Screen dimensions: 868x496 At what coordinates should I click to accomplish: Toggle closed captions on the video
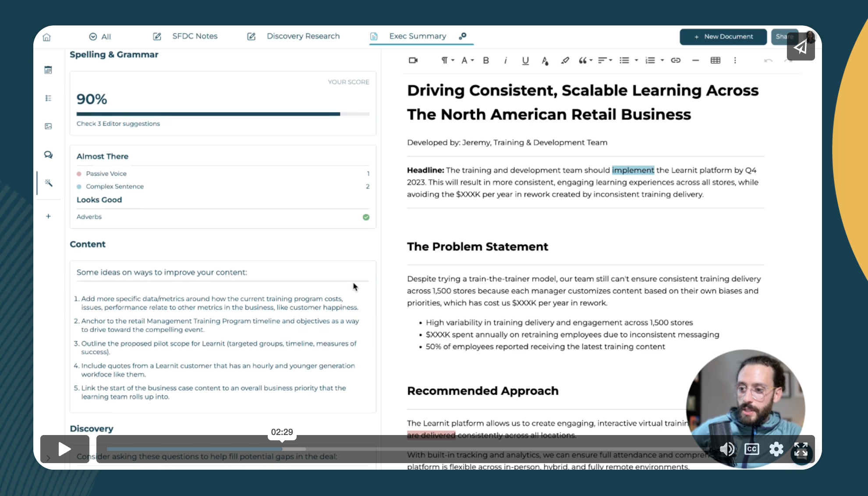751,449
